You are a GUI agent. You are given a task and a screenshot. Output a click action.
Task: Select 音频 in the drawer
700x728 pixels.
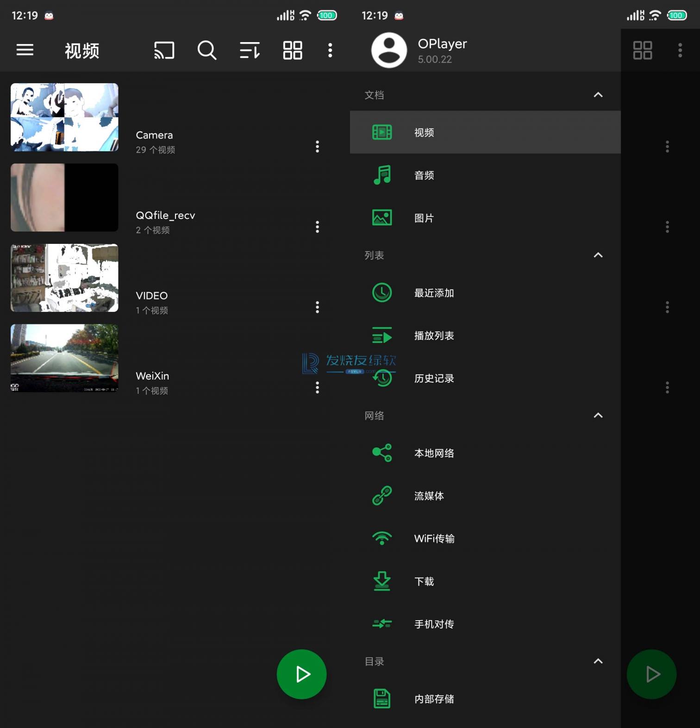click(485, 175)
